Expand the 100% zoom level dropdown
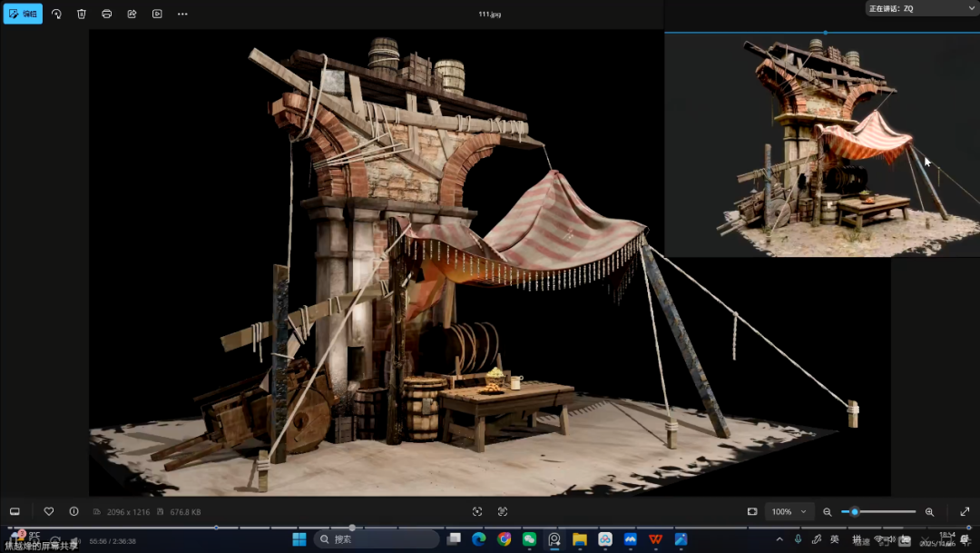The image size is (980, 553). pyautogui.click(x=788, y=511)
